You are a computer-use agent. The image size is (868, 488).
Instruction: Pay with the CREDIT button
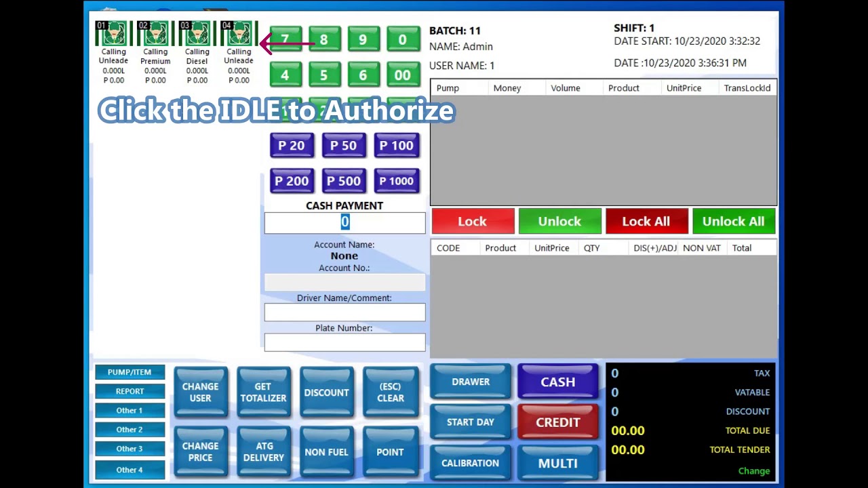click(558, 422)
